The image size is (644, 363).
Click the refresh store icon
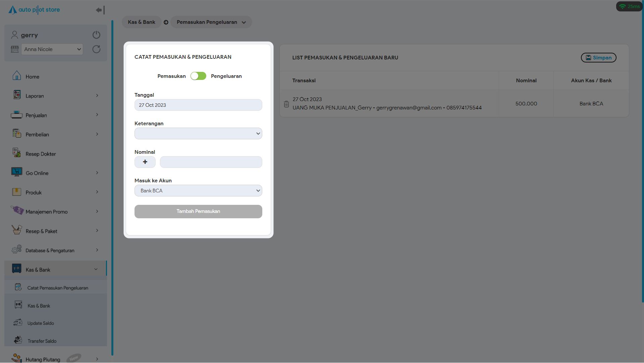pyautogui.click(x=96, y=49)
